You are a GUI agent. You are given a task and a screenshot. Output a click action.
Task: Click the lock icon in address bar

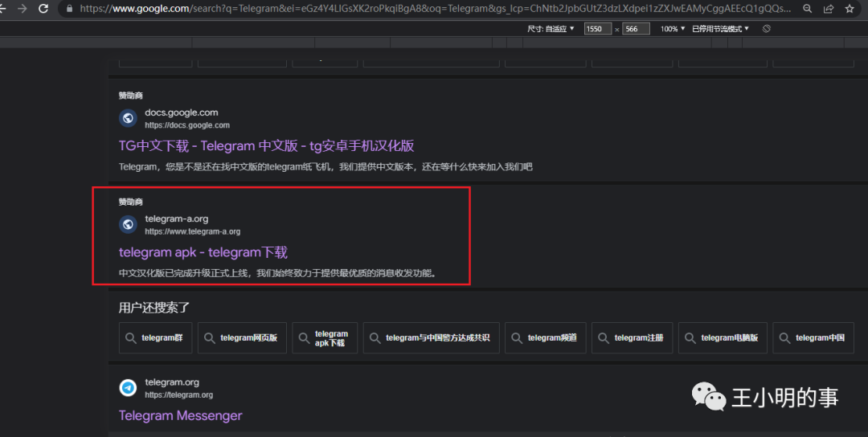click(x=69, y=9)
